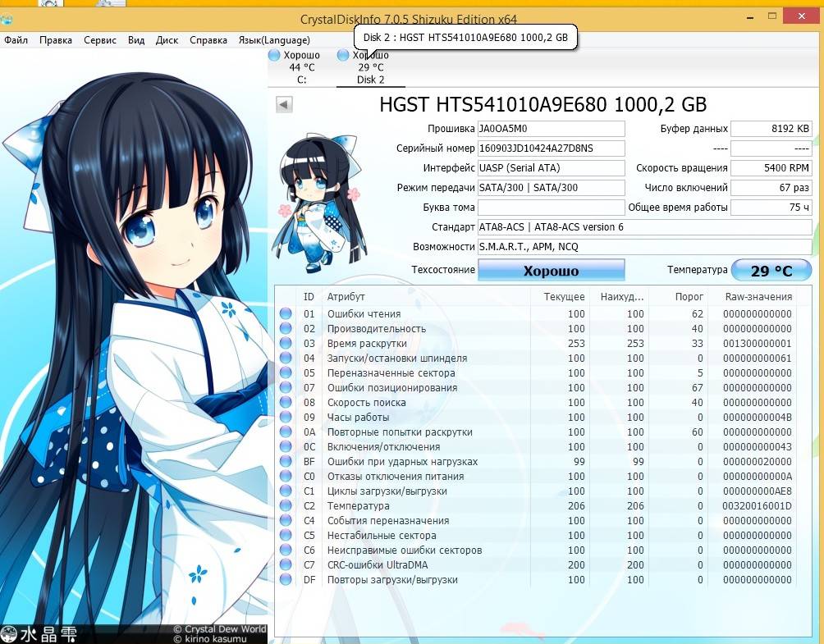The height and width of the screenshot is (644, 824).
Task: Click the 29 °C temperature button
Action: 771,271
